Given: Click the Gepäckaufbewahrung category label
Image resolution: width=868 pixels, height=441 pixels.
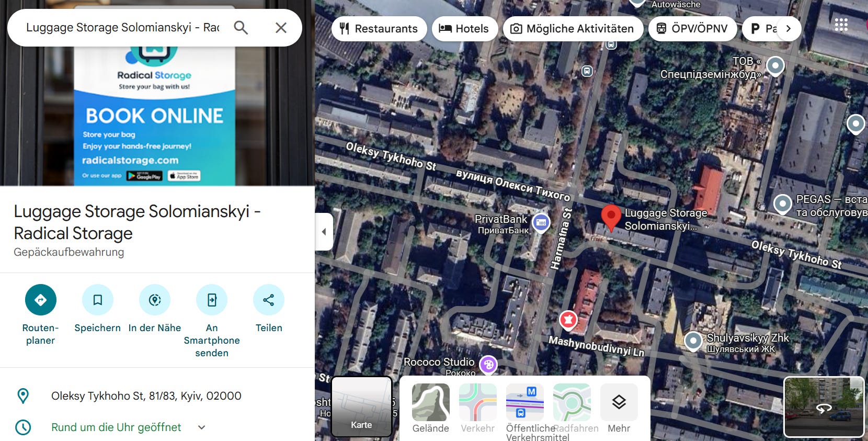Looking at the screenshot, I should tap(69, 252).
